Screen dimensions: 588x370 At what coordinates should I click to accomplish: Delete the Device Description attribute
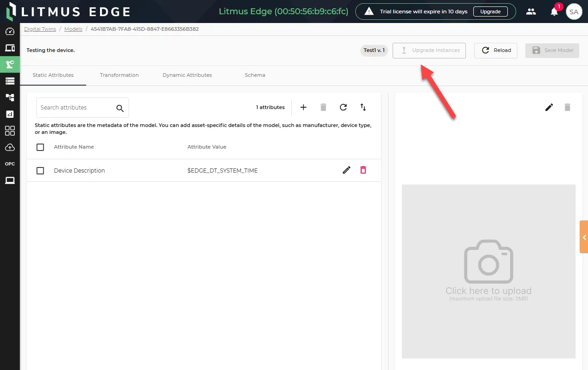[x=363, y=170]
